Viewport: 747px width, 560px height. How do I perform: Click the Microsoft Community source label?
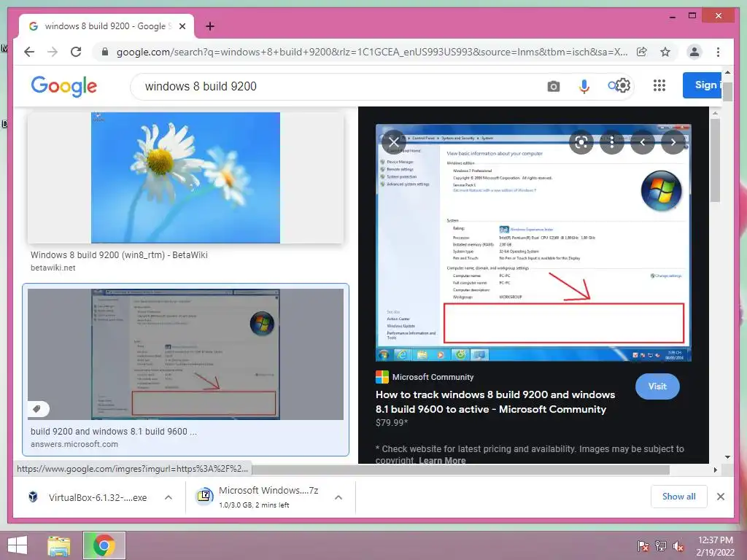pos(433,377)
